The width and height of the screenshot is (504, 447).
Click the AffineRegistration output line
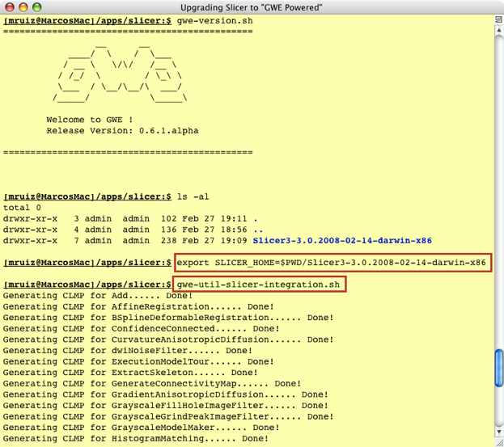click(138, 307)
